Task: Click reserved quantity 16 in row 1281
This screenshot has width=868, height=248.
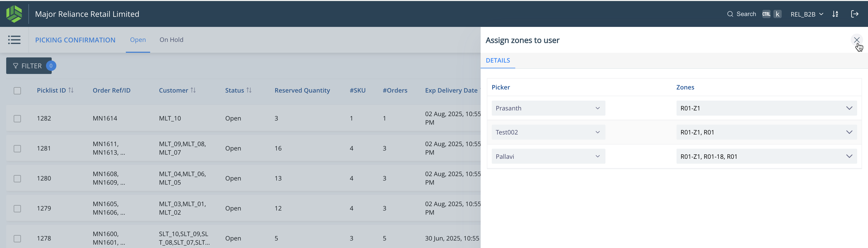Action: [278, 148]
